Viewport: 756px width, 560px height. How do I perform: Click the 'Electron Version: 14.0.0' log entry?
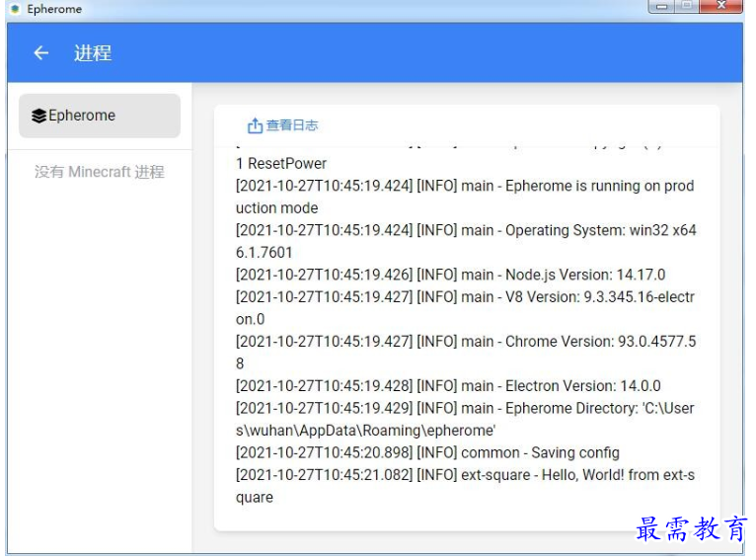pos(448,386)
